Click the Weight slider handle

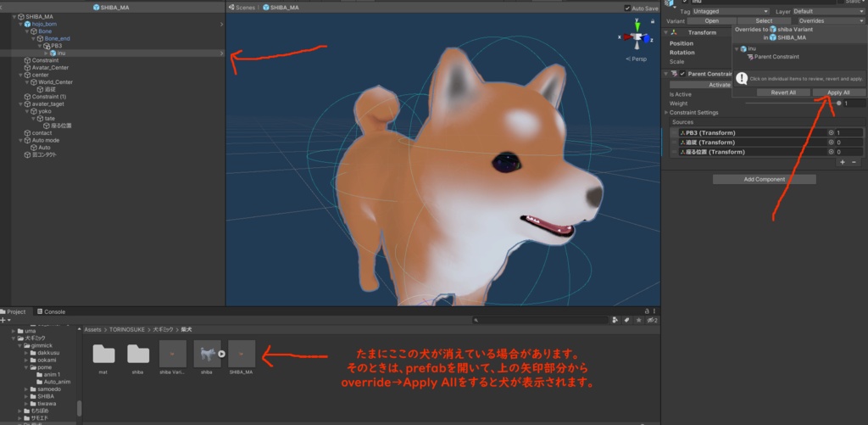pos(838,103)
